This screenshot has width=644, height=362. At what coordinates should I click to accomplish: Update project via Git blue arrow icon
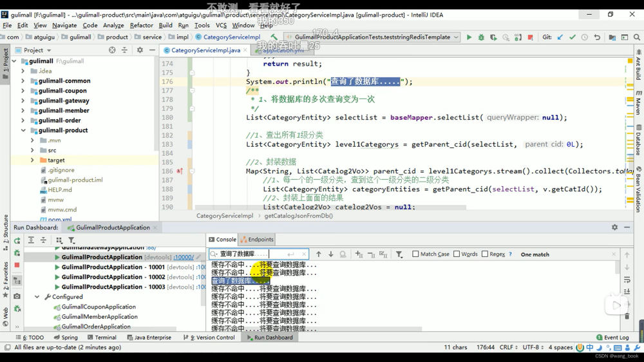pos(560,37)
